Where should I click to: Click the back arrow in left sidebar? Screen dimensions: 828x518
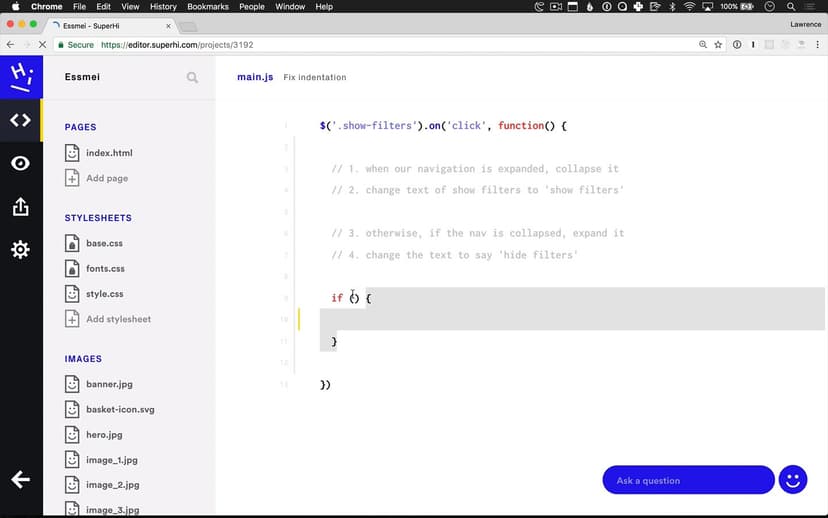pyautogui.click(x=20, y=480)
